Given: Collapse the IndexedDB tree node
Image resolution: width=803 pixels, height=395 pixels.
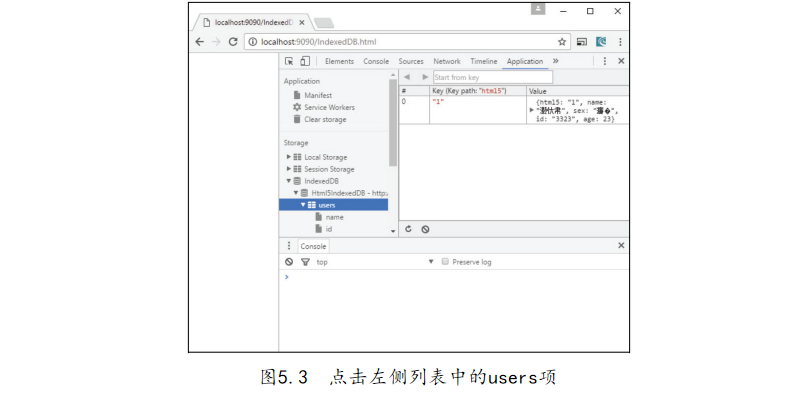Looking at the screenshot, I should [x=289, y=181].
